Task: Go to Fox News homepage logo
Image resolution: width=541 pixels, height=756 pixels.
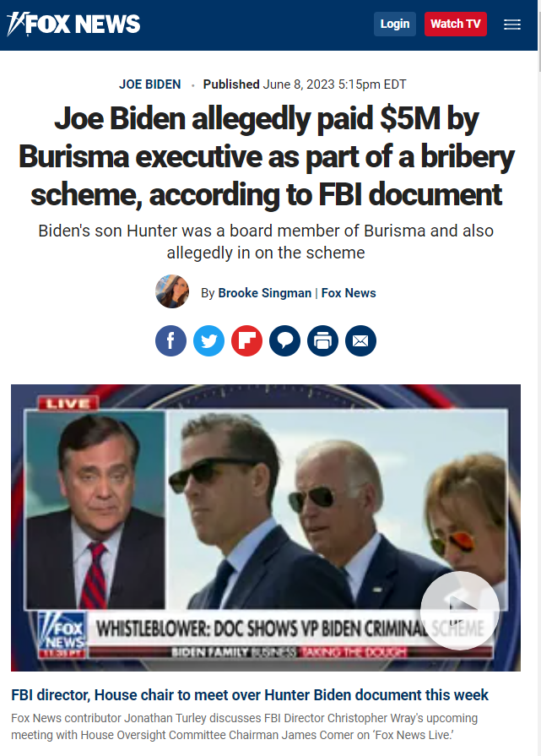Action: (73, 24)
